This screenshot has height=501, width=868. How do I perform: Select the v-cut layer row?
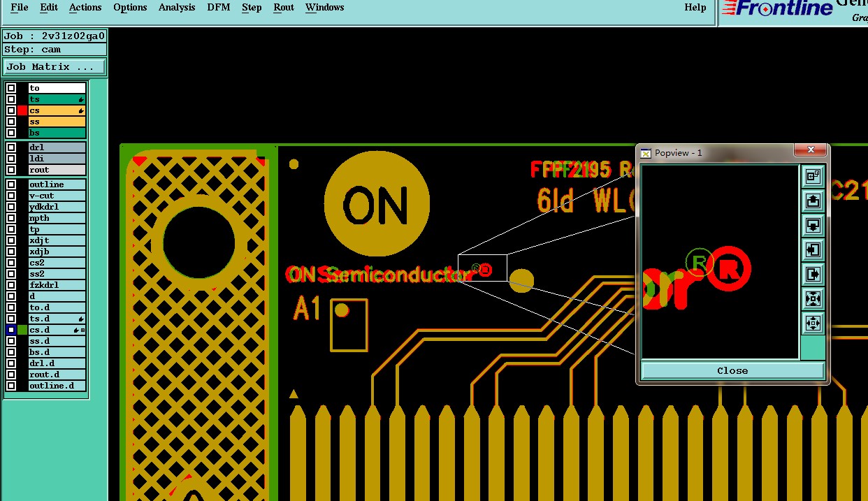point(57,196)
